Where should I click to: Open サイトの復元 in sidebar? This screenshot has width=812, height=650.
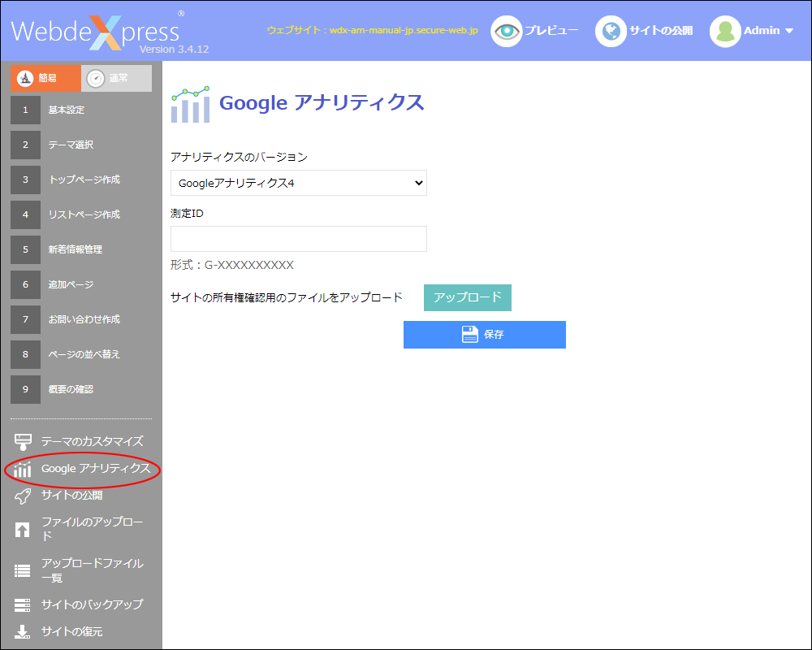[x=72, y=631]
